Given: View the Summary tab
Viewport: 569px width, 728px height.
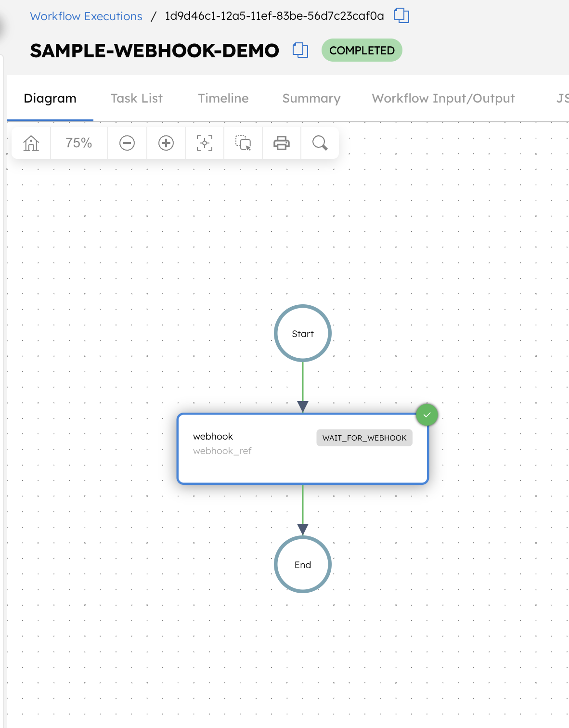Looking at the screenshot, I should pos(311,98).
